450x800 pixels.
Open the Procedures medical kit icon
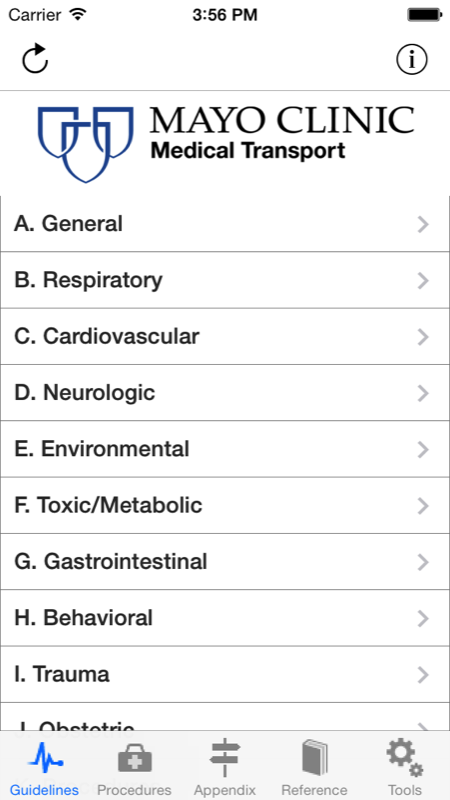point(135,759)
